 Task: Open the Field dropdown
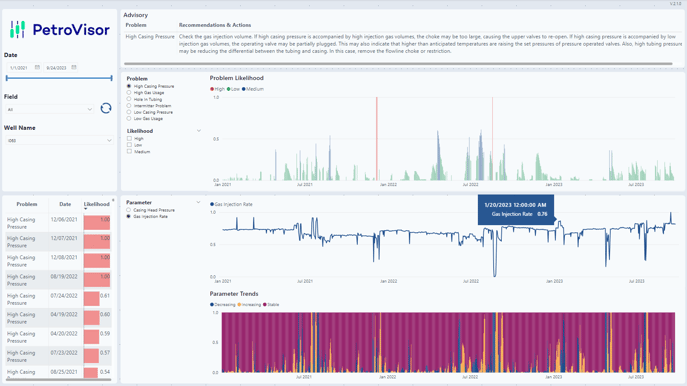50,109
